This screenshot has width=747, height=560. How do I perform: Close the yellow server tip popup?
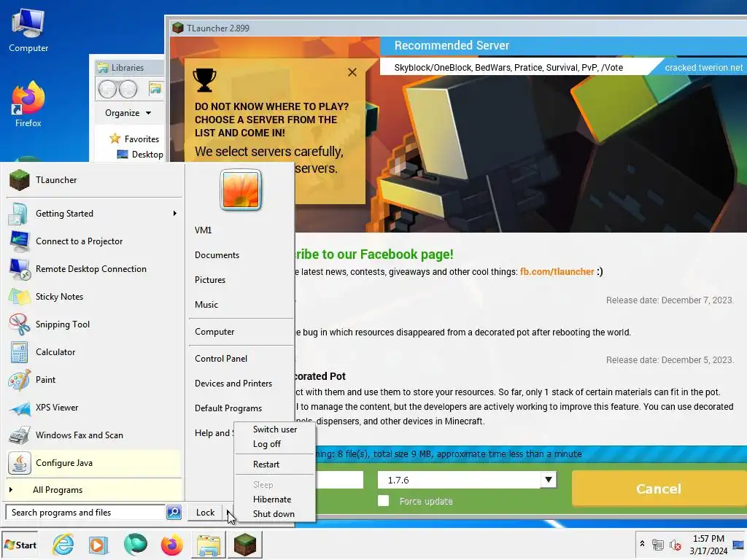point(352,72)
